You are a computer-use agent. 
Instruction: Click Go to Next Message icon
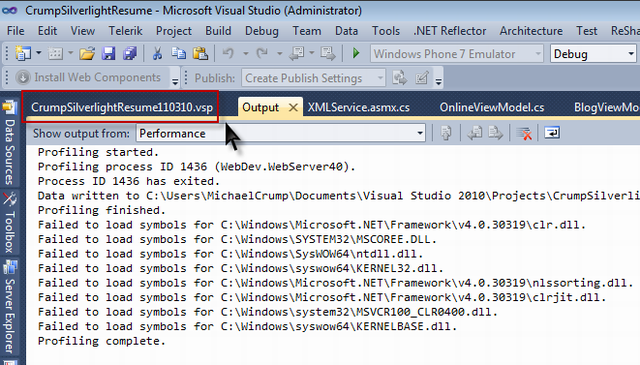496,133
